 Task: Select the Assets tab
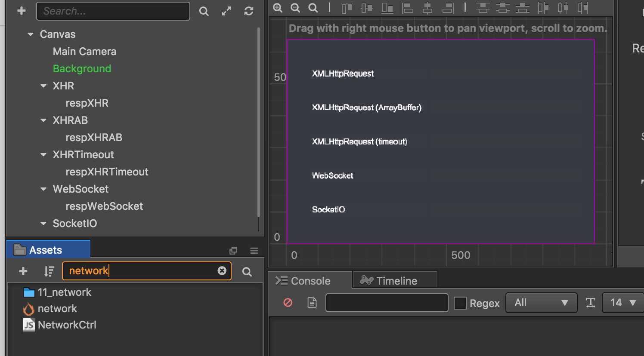point(47,249)
